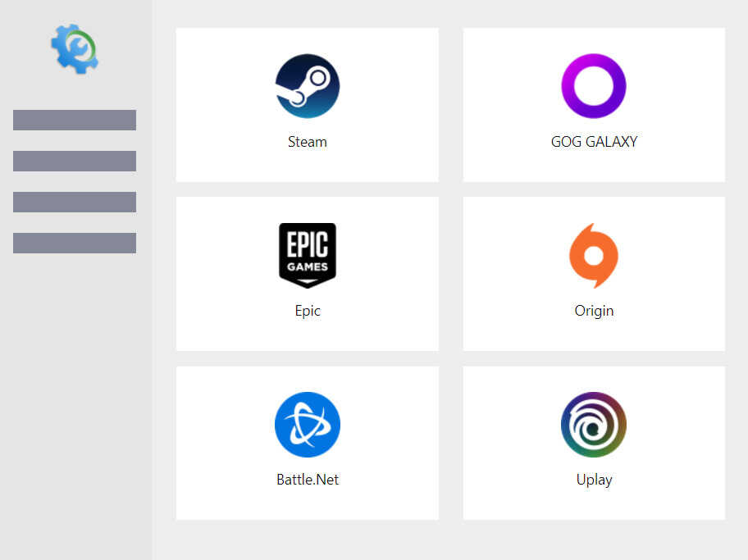Open the Epic Games shield icon

click(x=308, y=255)
